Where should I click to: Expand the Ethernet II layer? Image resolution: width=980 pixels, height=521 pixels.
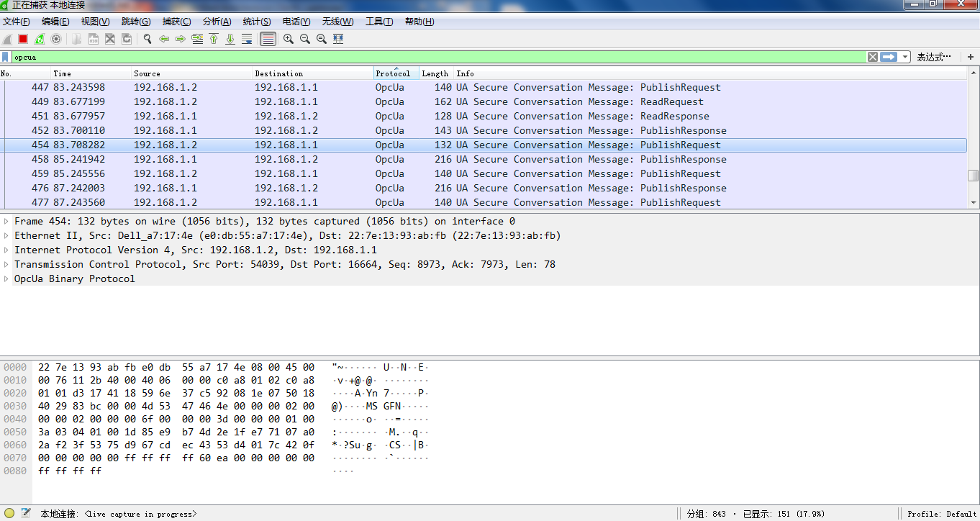pos(7,235)
